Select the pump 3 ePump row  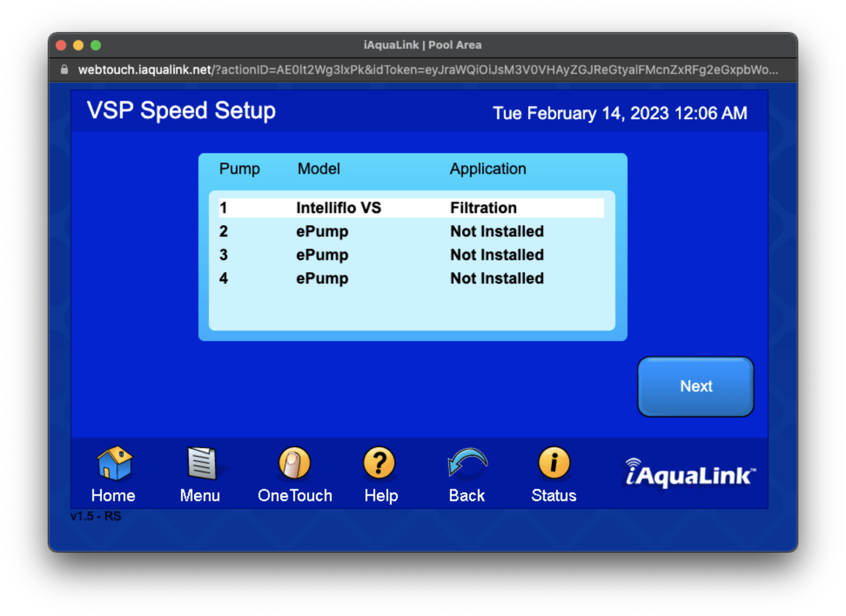coord(411,255)
